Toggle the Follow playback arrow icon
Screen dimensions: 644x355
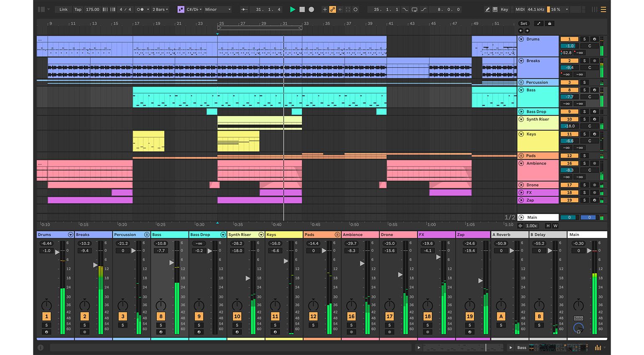(244, 9)
